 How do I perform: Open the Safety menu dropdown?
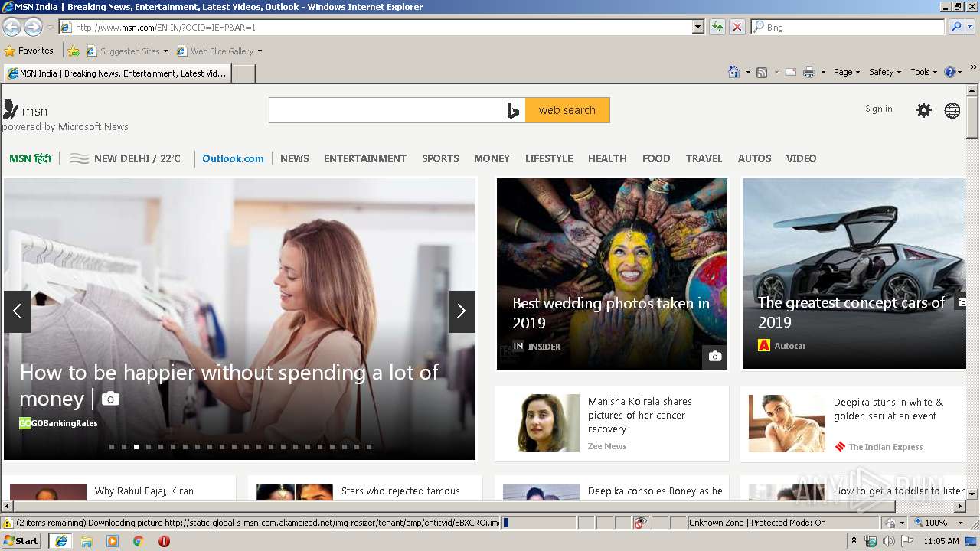(885, 72)
